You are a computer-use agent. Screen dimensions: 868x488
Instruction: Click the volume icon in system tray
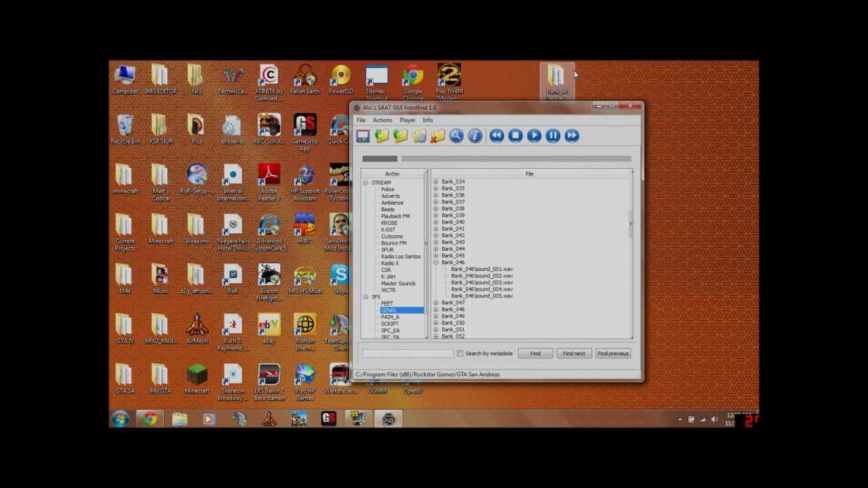pyautogui.click(x=714, y=420)
